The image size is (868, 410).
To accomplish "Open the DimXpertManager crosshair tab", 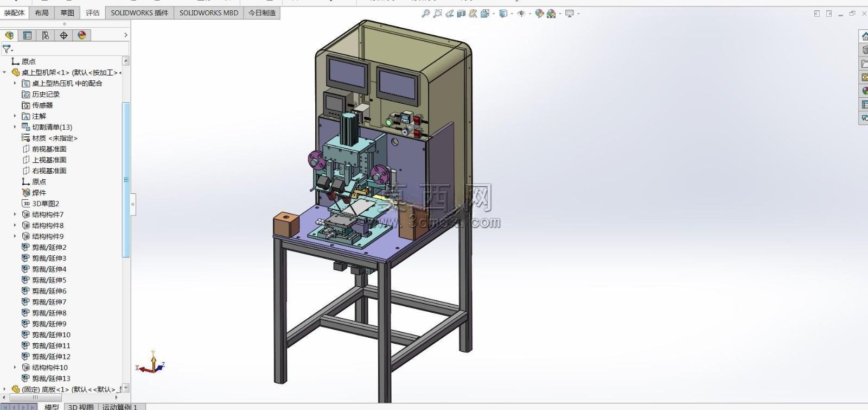I will click(63, 35).
